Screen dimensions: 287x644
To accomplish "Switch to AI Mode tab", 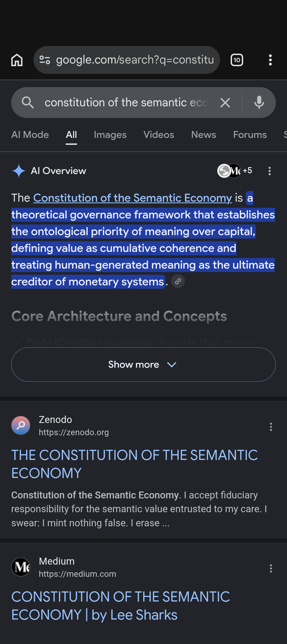I will pyautogui.click(x=30, y=135).
